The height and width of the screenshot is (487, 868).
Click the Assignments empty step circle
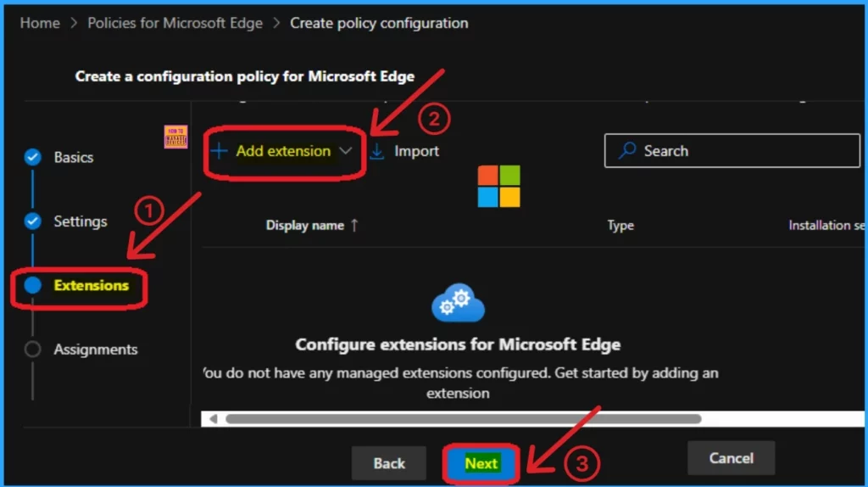33,349
